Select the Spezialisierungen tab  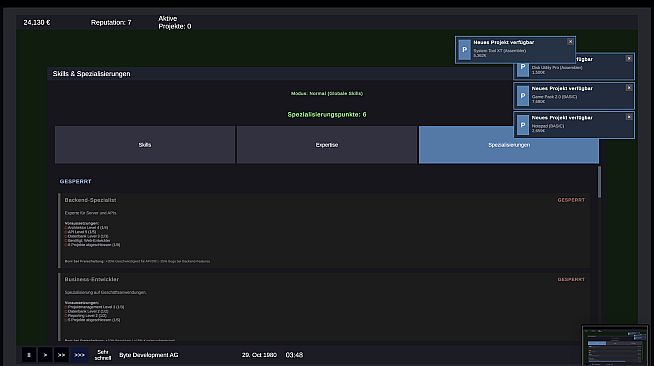coord(508,145)
